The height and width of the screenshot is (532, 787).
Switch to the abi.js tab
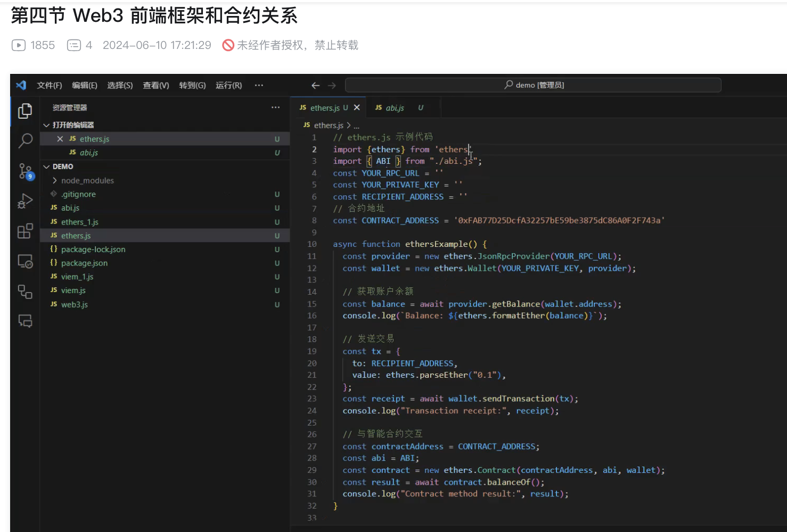tap(394, 107)
